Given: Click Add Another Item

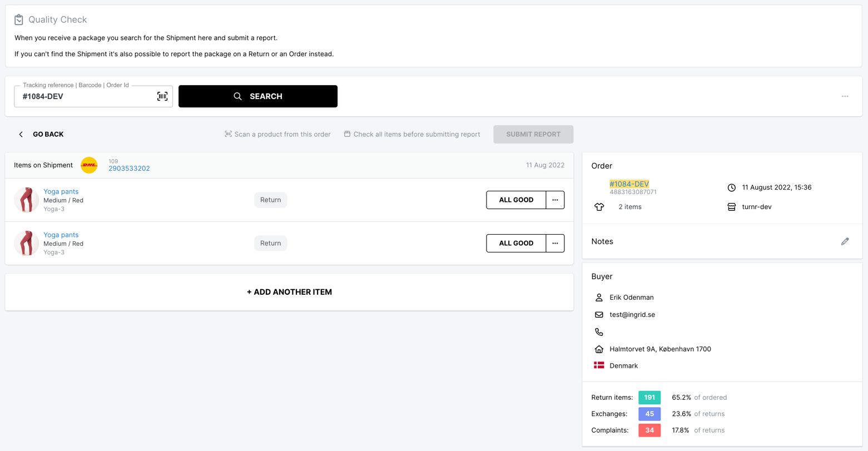Looking at the screenshot, I should (289, 292).
